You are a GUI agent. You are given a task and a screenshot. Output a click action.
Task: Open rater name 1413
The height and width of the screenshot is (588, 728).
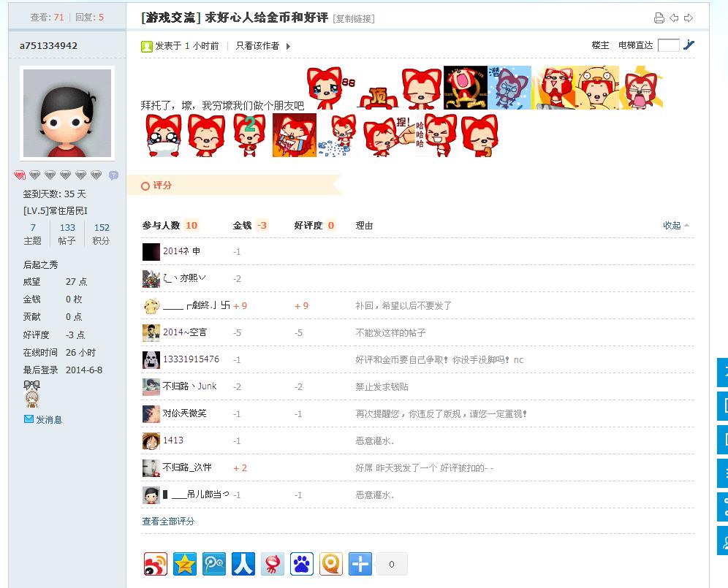(x=172, y=440)
